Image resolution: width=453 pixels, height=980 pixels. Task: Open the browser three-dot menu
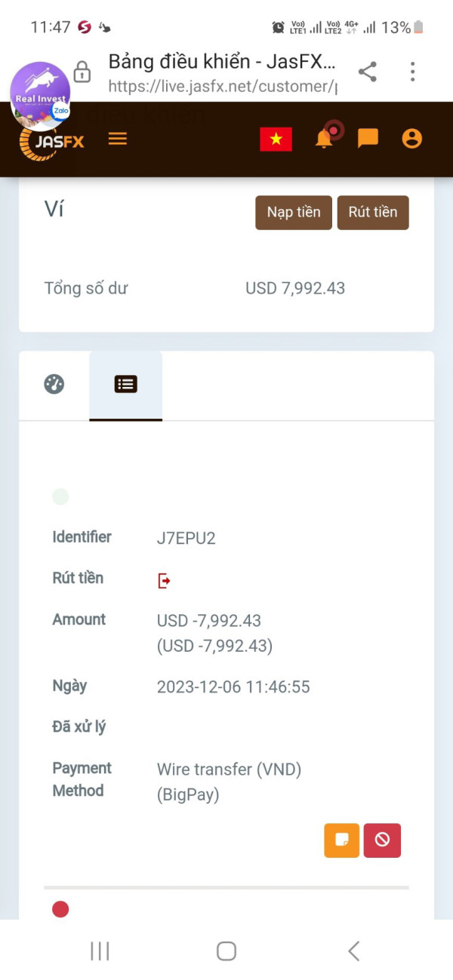[412, 72]
